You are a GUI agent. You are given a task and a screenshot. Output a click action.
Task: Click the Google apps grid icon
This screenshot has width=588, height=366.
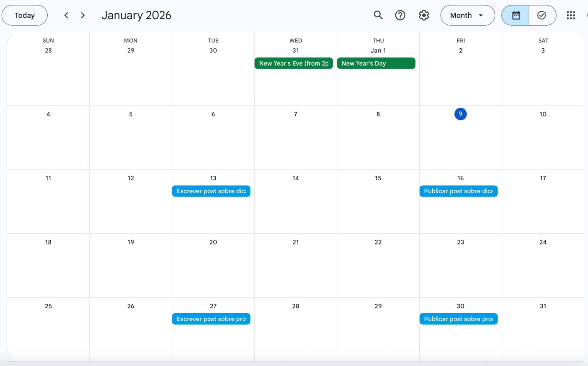(570, 15)
